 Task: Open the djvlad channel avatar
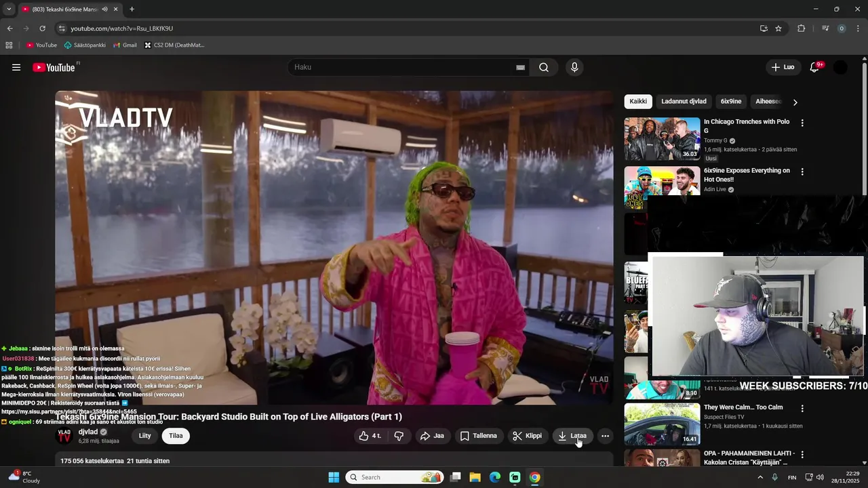click(64, 436)
